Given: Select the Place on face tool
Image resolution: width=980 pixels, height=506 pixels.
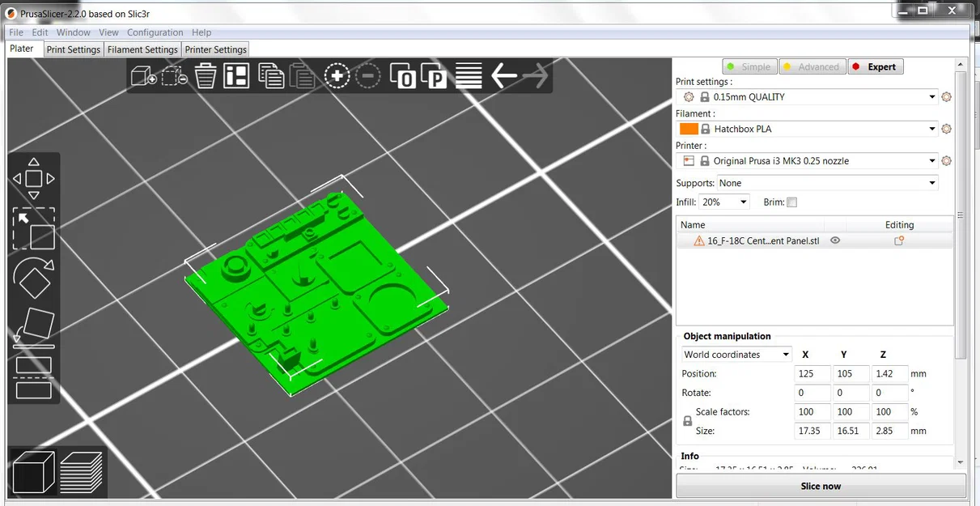Looking at the screenshot, I should pos(34,328).
